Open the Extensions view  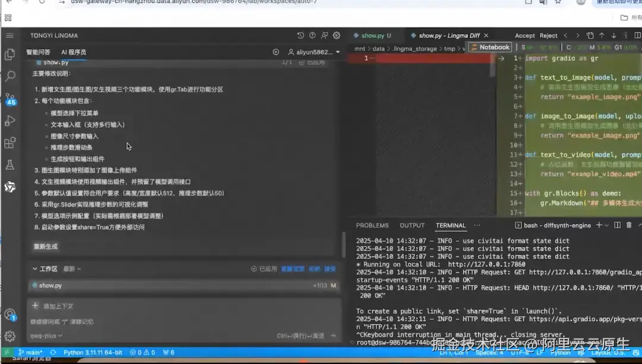pos(10,143)
